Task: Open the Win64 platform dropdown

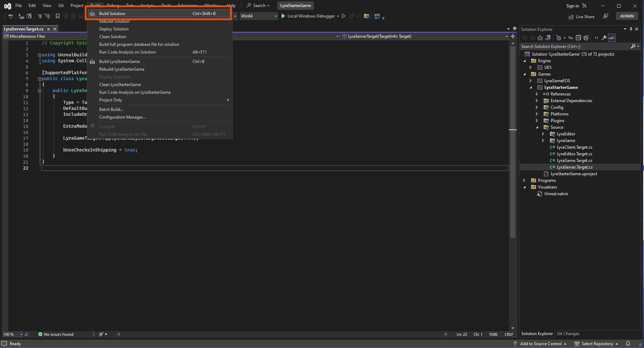Action: 259,16
